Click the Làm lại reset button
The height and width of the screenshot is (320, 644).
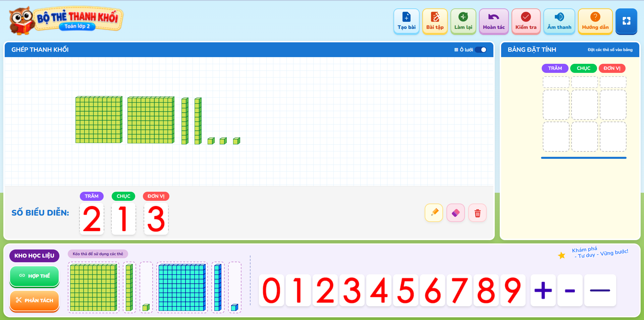click(463, 22)
